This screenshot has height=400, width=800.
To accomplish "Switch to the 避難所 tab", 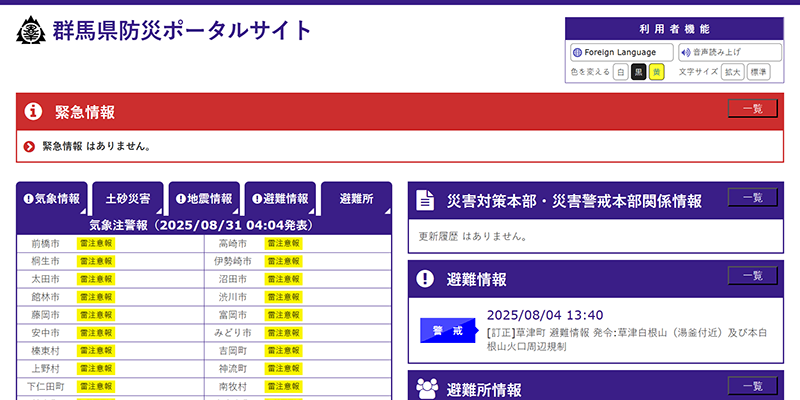I will (x=357, y=199).
